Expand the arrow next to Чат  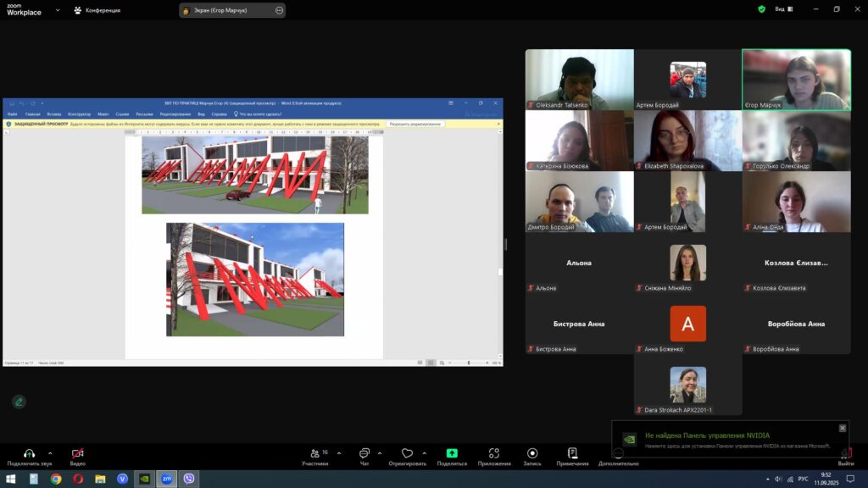coord(379,453)
